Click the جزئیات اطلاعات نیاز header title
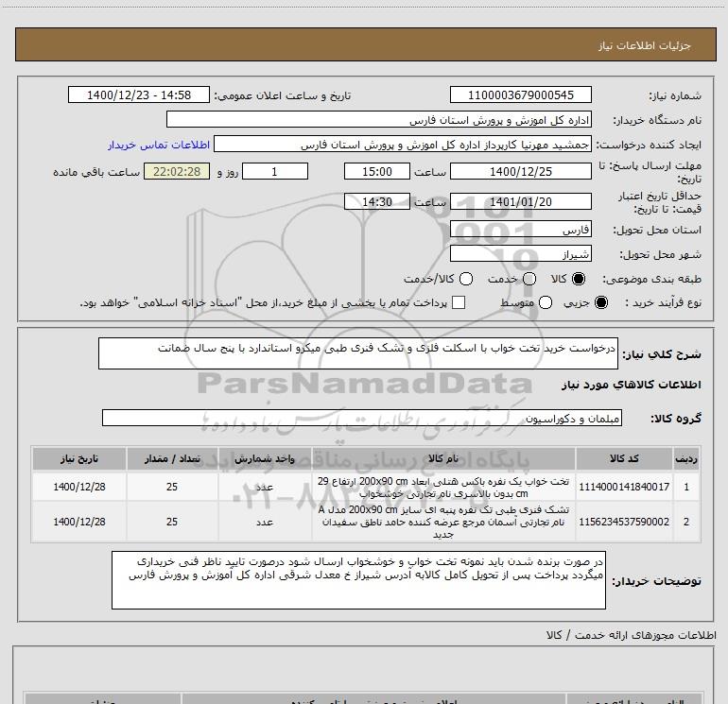This screenshot has height=704, width=728. 645,45
